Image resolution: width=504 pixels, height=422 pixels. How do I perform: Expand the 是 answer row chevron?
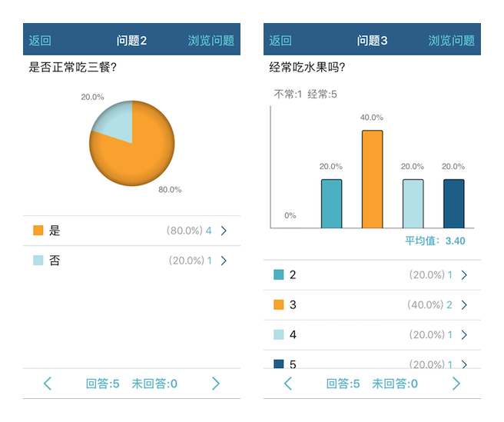pos(224,231)
